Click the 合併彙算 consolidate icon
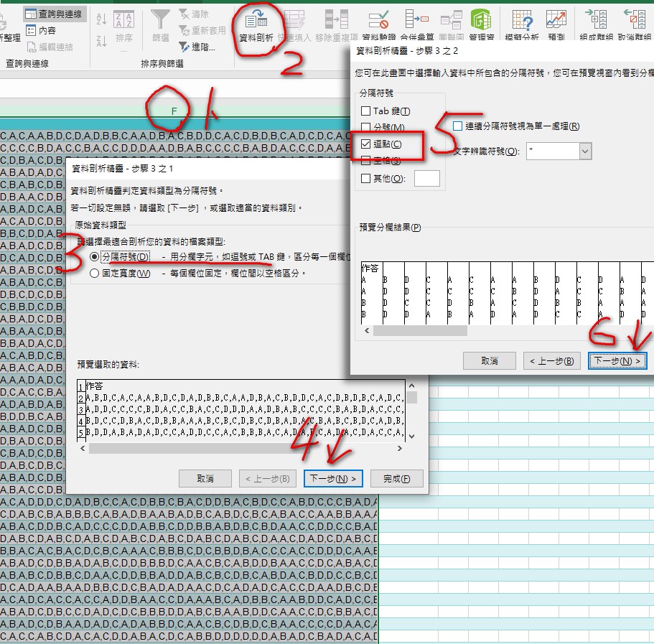654x644 pixels. point(417,23)
